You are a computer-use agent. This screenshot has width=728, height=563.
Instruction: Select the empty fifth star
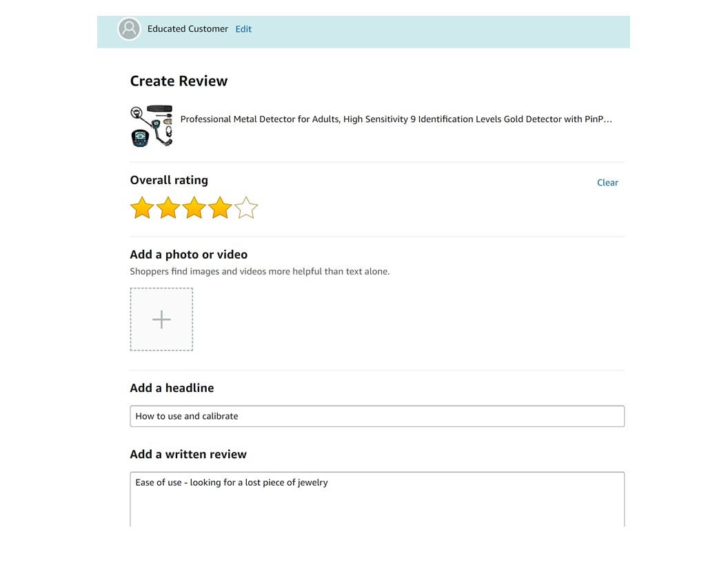click(246, 208)
